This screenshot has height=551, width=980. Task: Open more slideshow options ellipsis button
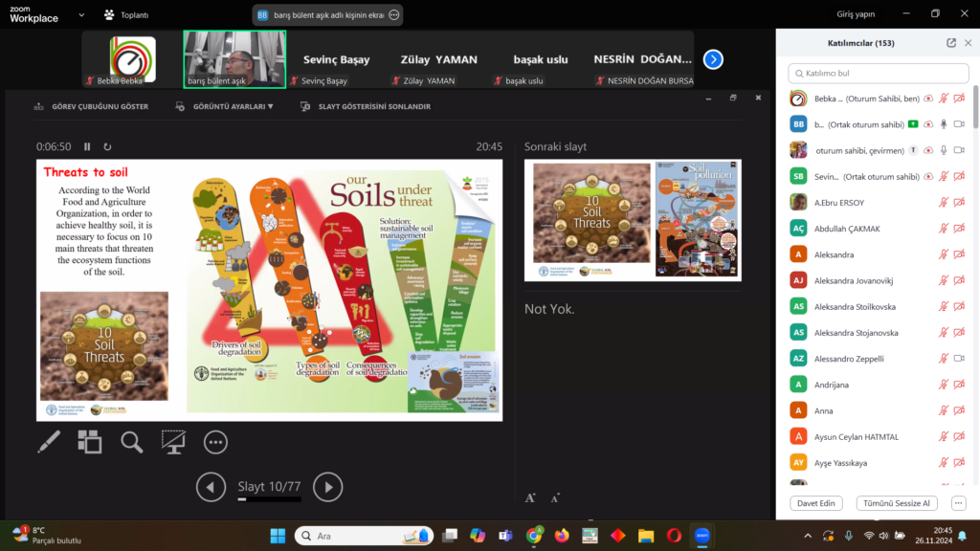pyautogui.click(x=216, y=441)
